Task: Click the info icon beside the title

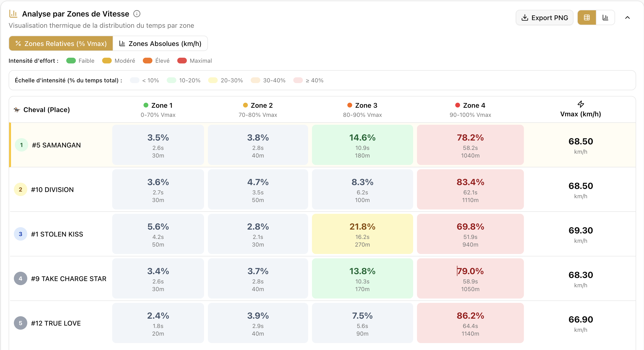Action: pos(137,14)
